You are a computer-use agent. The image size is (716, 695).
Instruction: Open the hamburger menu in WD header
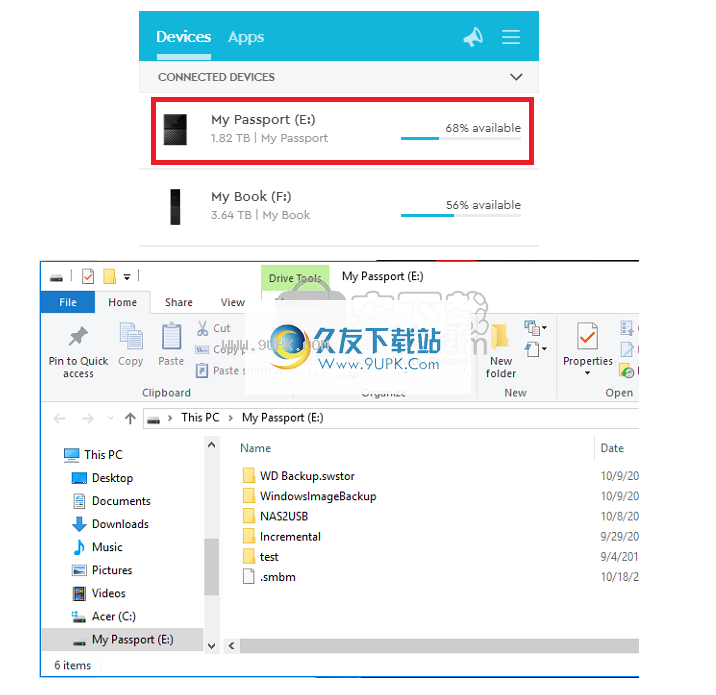pyautogui.click(x=511, y=37)
